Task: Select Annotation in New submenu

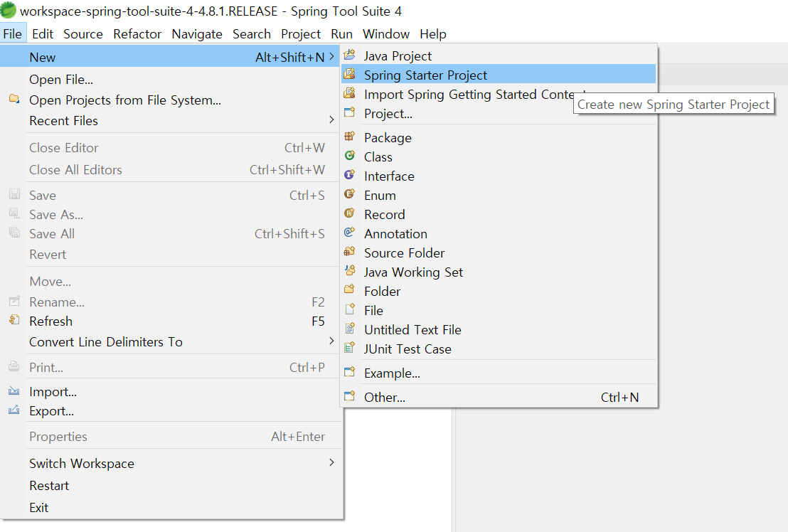Action: [x=499, y=233]
